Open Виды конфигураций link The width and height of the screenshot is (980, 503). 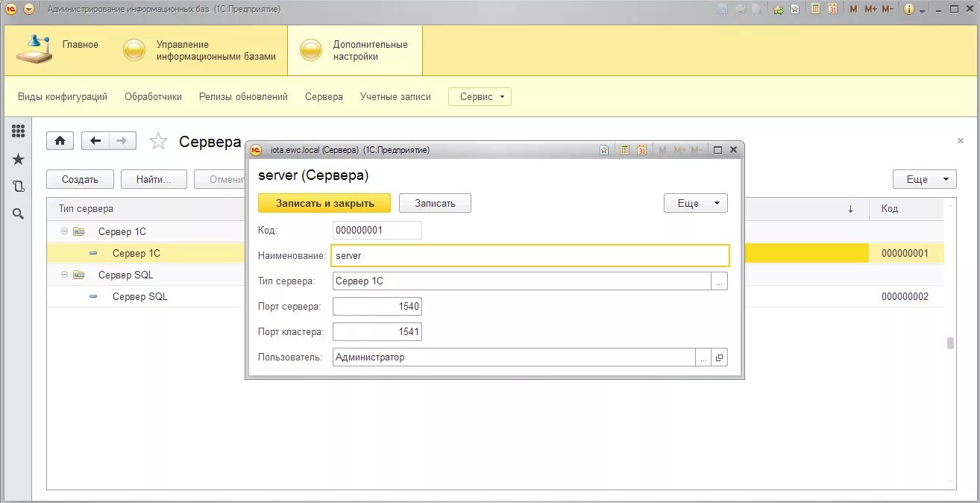tap(63, 97)
